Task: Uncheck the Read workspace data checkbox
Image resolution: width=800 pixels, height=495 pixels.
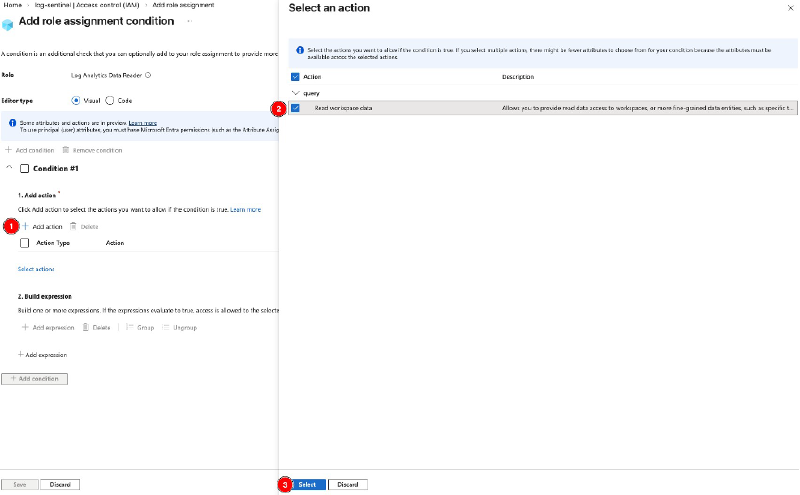Action: pos(295,107)
